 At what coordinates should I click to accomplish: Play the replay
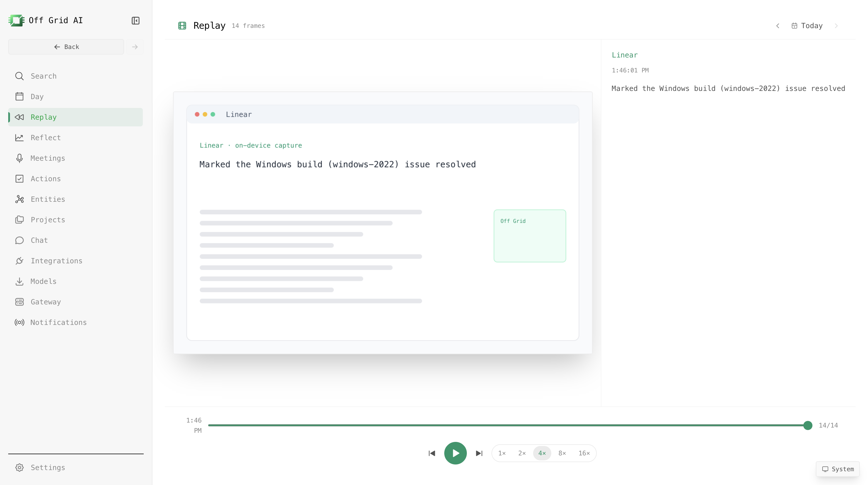pyautogui.click(x=455, y=453)
